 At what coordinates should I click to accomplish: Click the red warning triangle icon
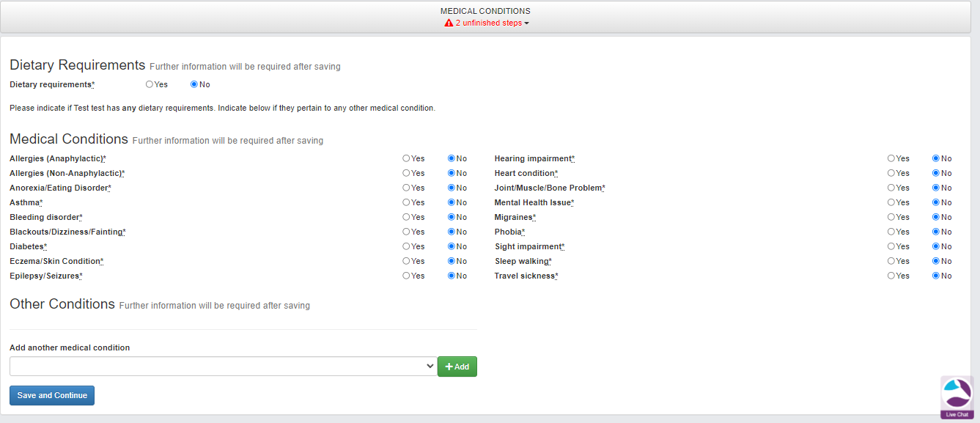click(x=449, y=23)
